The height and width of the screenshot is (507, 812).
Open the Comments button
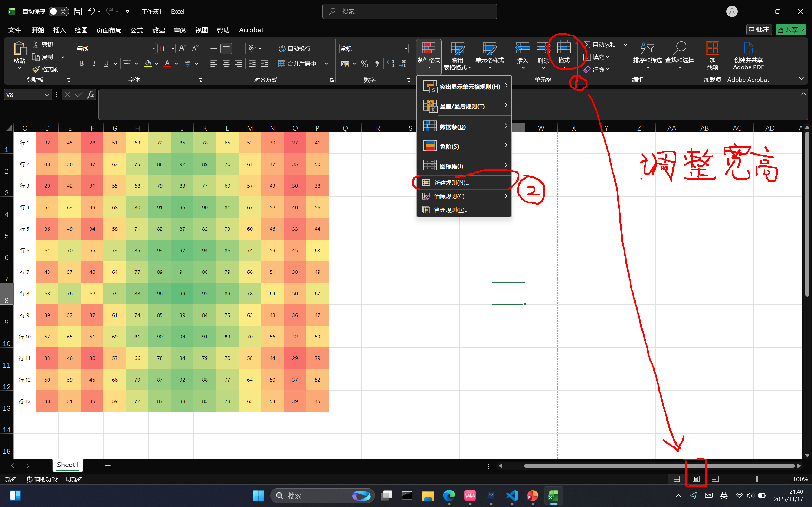(x=759, y=30)
